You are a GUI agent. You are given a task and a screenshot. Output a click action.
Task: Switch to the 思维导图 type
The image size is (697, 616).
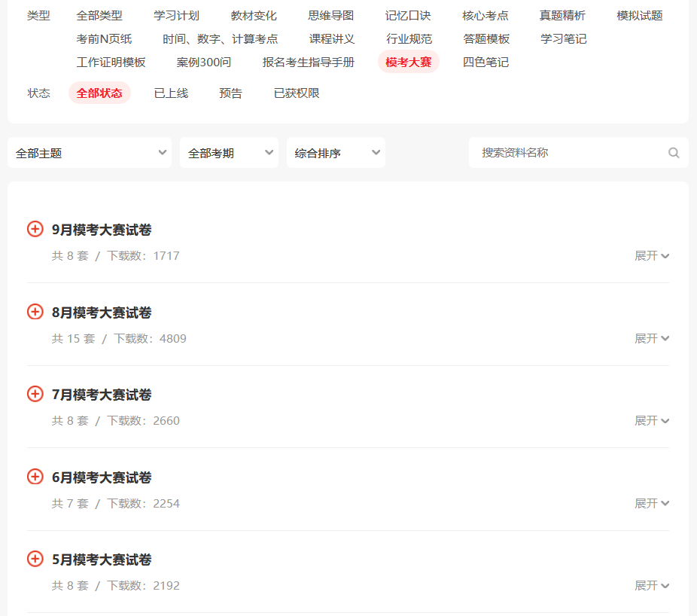(x=330, y=16)
